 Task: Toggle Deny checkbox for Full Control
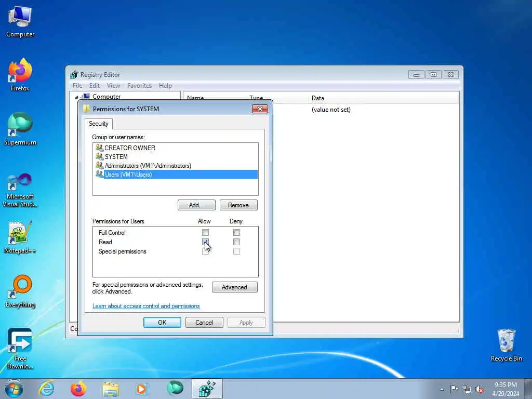tap(236, 232)
